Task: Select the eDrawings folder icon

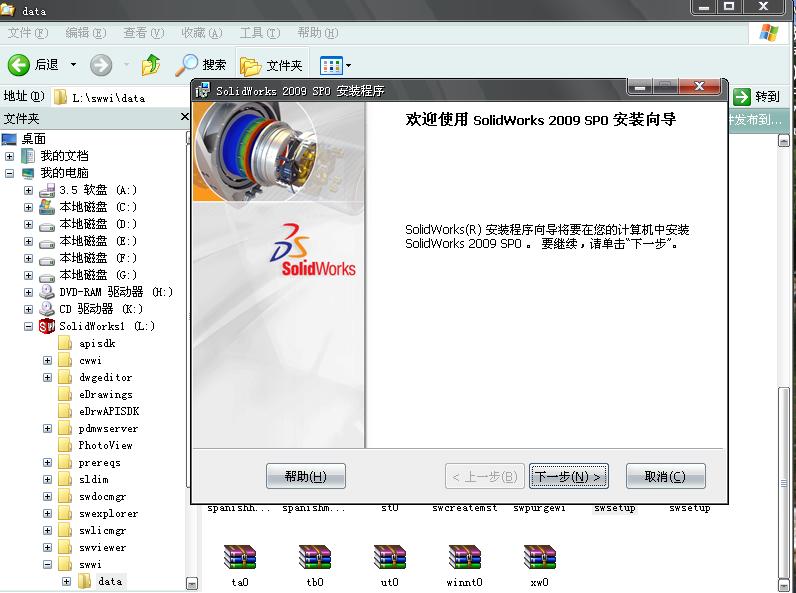Action: pos(65,394)
